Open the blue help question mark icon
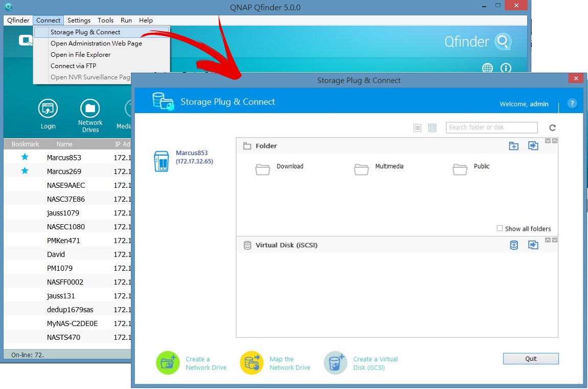The height and width of the screenshot is (389, 588). (x=572, y=103)
